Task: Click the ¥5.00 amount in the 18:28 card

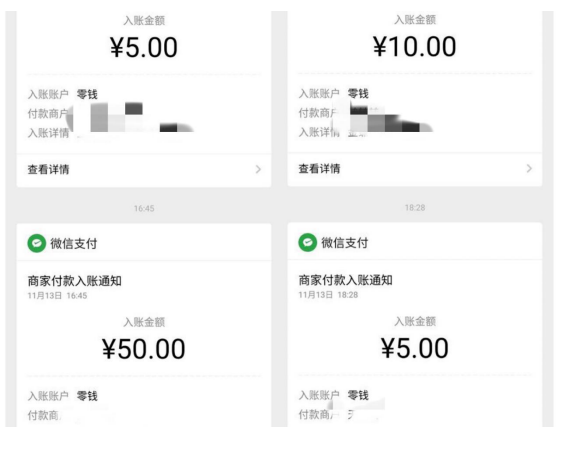Action: click(x=414, y=348)
